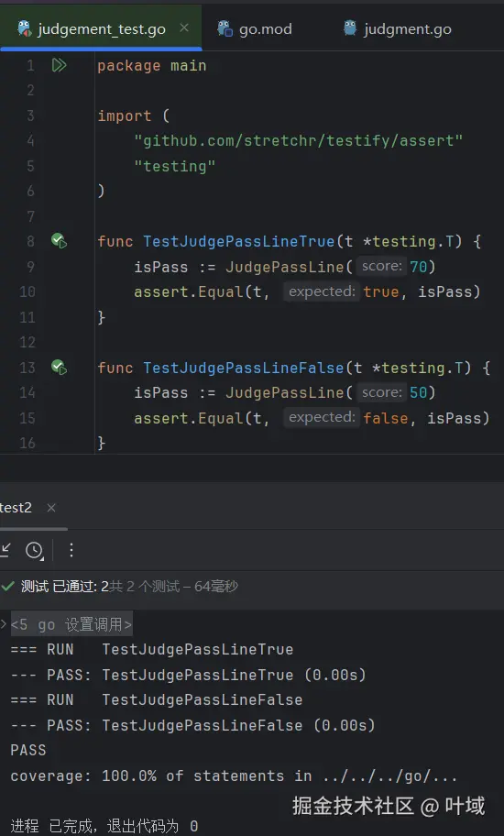
Task: Switch to the judgement_test.go tab
Action: click(x=101, y=28)
